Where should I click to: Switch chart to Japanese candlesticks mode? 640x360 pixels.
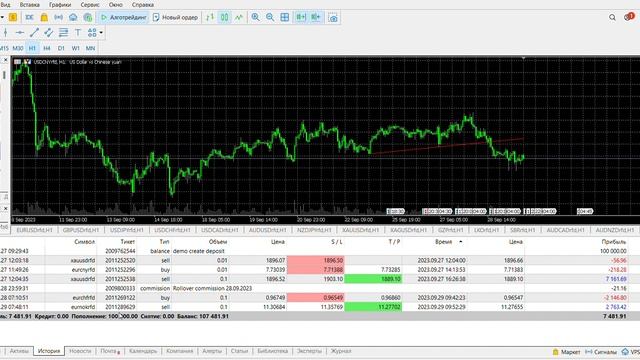(x=224, y=17)
